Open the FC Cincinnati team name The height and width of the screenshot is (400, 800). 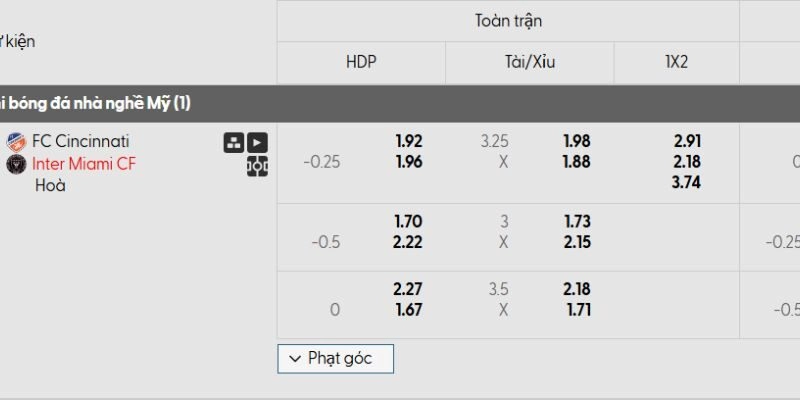80,141
